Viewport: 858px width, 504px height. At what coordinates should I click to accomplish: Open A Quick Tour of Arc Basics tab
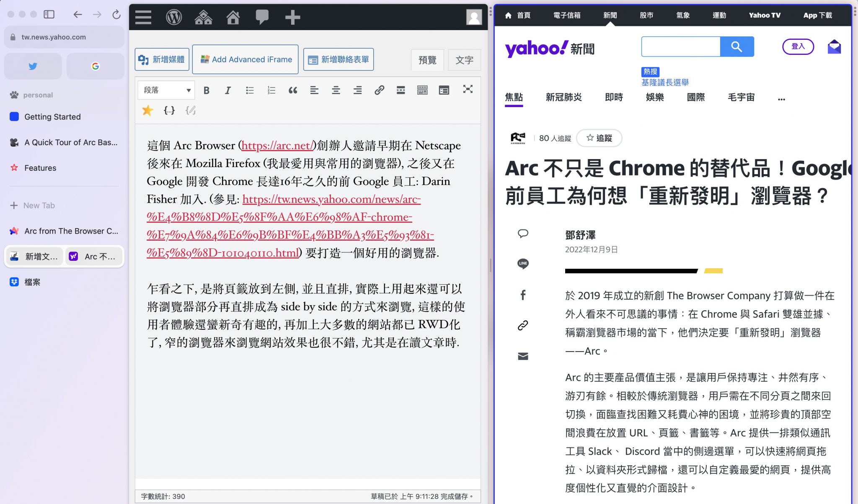pyautogui.click(x=64, y=142)
